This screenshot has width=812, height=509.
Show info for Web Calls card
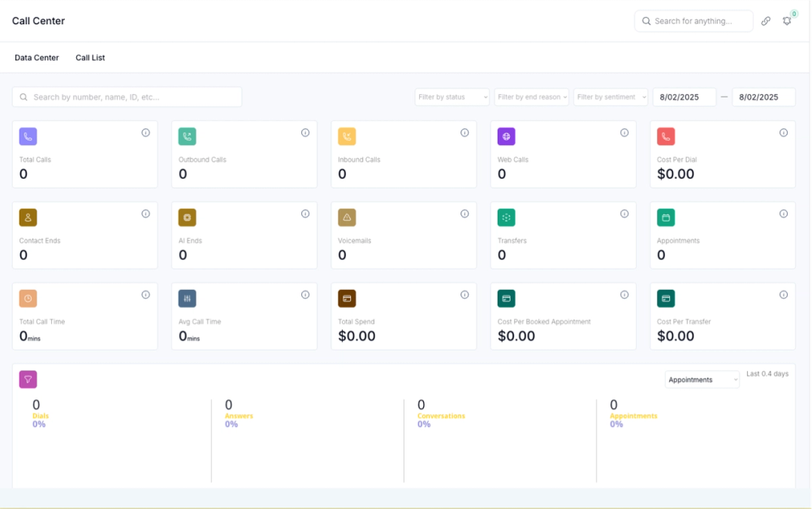[624, 132]
